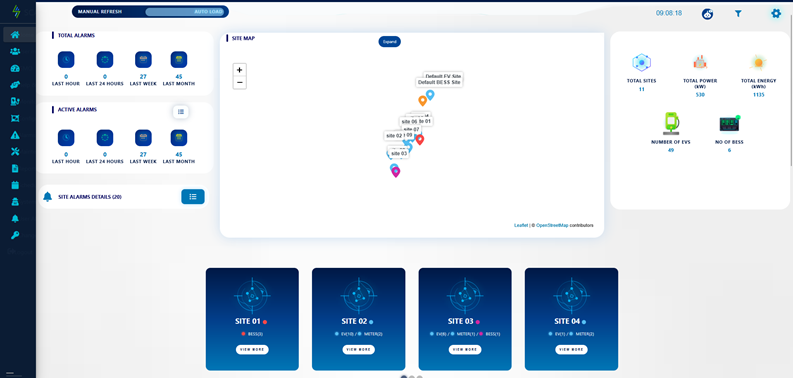
Task: Click the round avatar icon in top bar
Action: pyautogui.click(x=708, y=14)
